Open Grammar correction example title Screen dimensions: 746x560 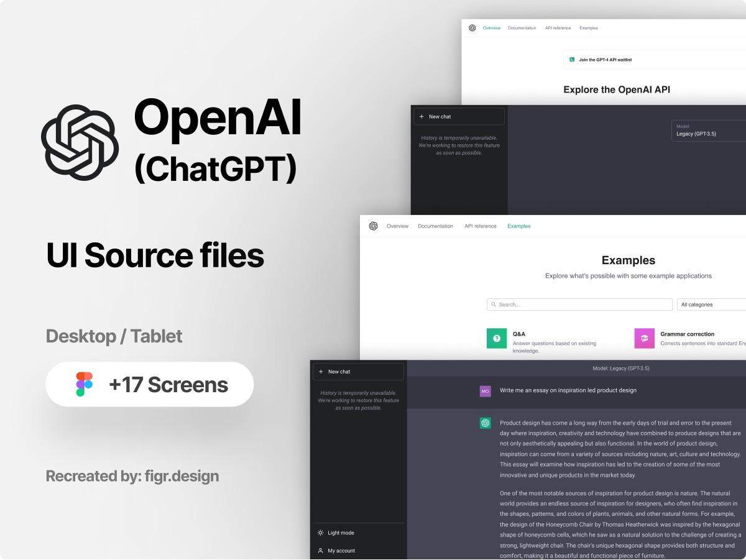click(x=688, y=334)
